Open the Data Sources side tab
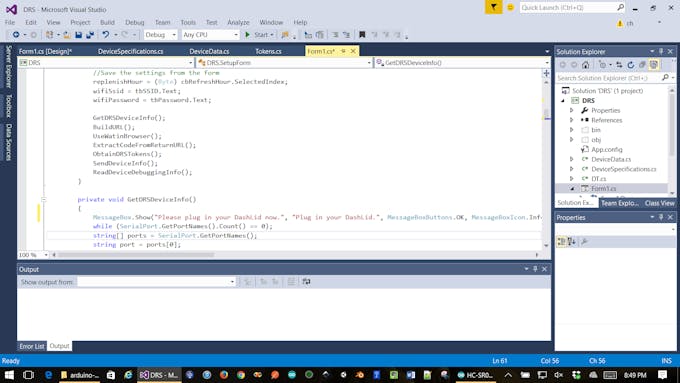The width and height of the screenshot is (680, 383). click(8, 142)
